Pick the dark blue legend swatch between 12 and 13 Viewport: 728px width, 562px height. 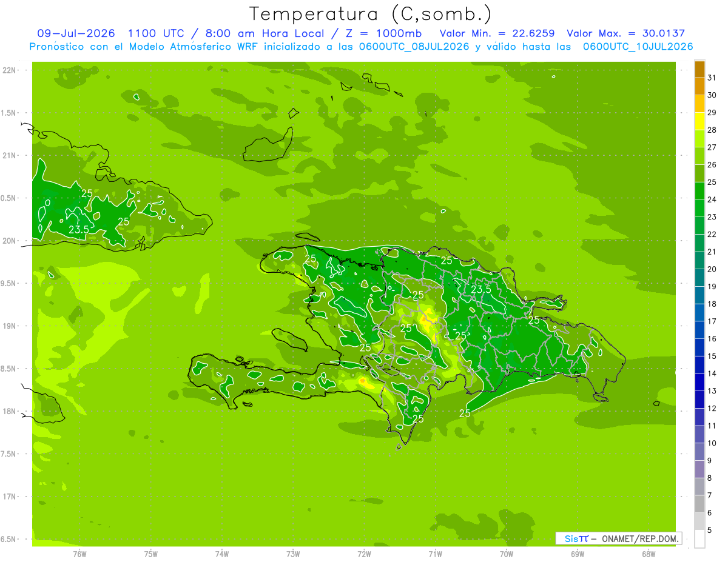pos(700,400)
